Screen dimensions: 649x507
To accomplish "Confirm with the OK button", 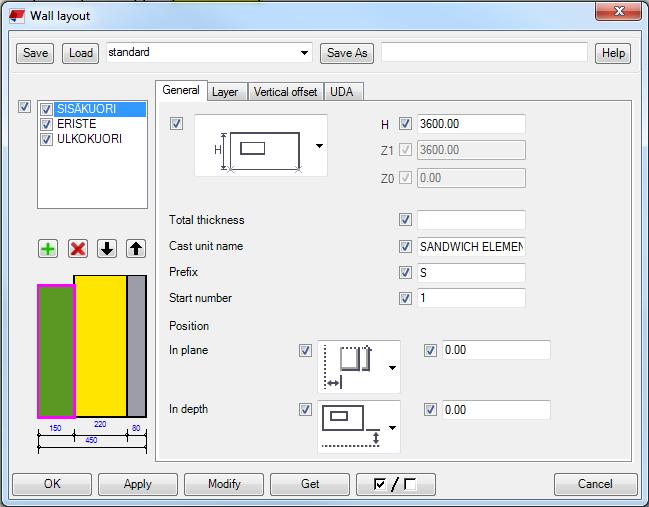I will (52, 484).
